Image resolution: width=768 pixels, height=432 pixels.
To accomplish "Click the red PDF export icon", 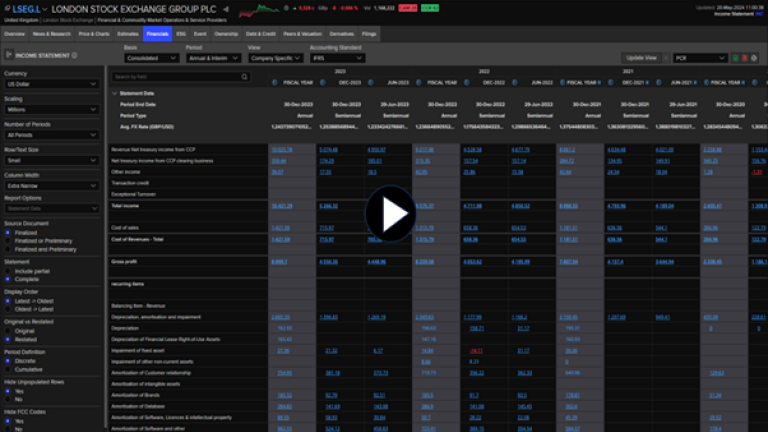I will point(744,58).
